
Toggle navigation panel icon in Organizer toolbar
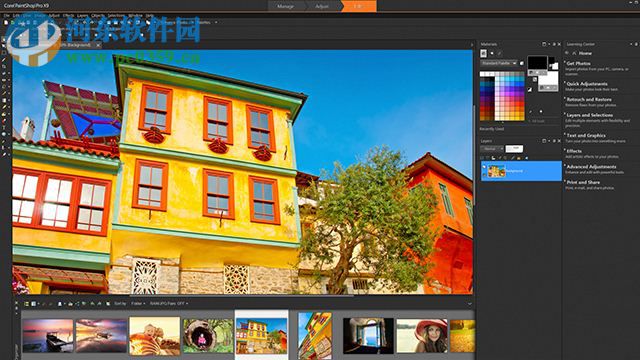point(27,304)
